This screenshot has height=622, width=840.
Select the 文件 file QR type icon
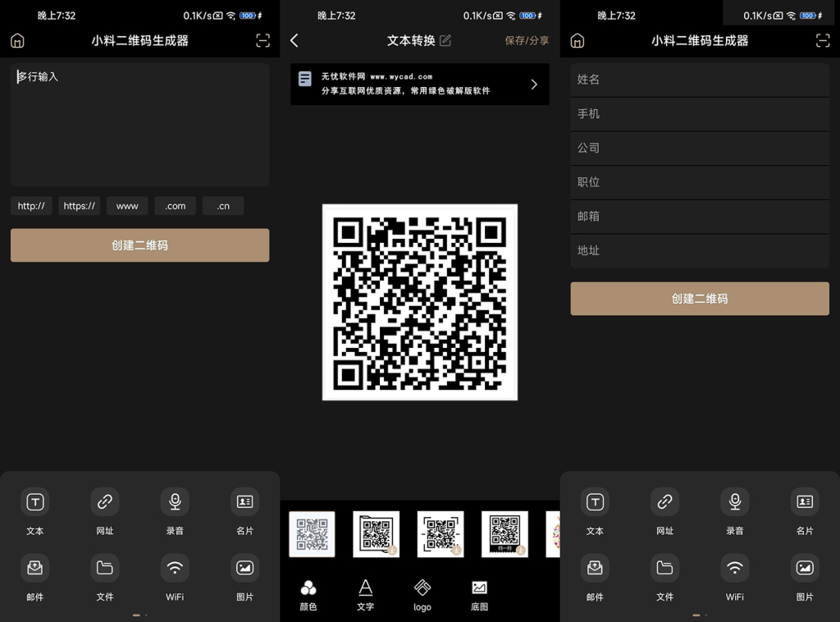coord(104,567)
